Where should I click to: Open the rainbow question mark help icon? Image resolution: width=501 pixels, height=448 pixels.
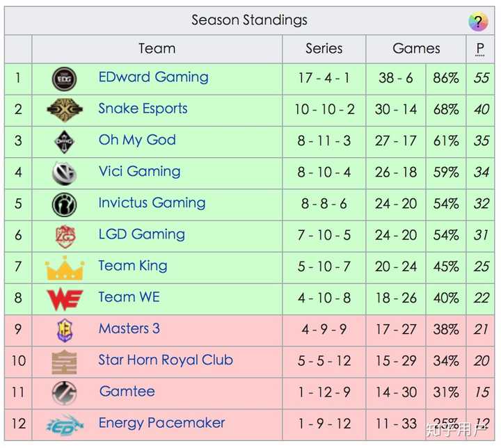coord(478,22)
